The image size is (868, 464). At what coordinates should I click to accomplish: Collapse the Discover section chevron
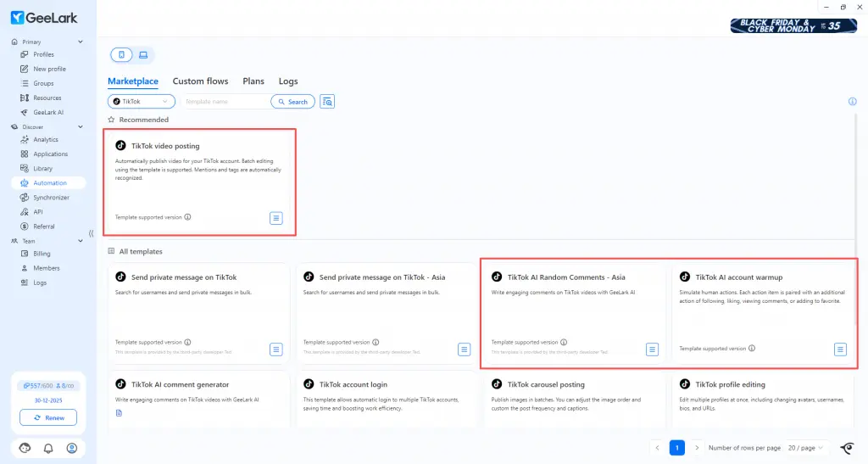[x=81, y=126]
